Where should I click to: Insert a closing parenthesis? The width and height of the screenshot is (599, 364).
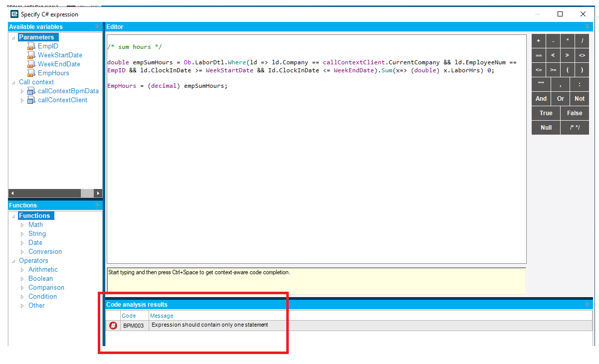pos(582,70)
